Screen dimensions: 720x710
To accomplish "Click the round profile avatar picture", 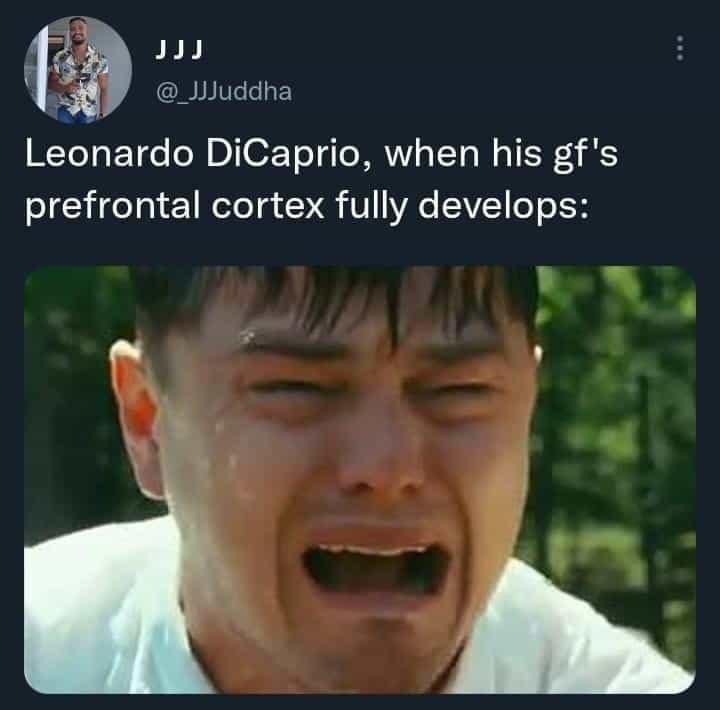I will click(x=78, y=70).
